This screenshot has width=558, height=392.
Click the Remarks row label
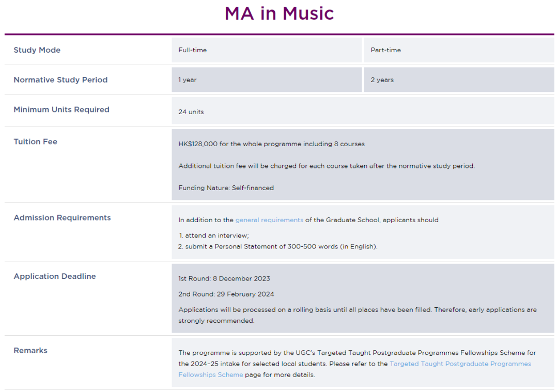[x=30, y=350]
